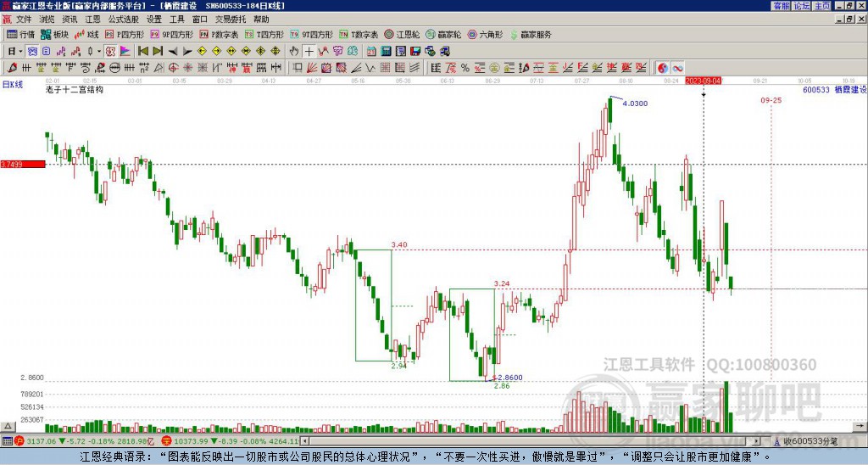Viewport: 868px width, 465px height.
Task: Open the calculator icon
Action: [386, 52]
